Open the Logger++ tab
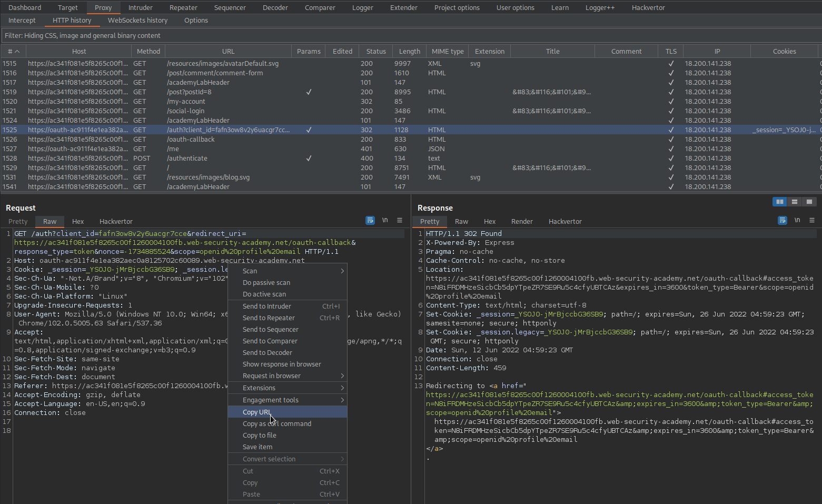 point(600,7)
